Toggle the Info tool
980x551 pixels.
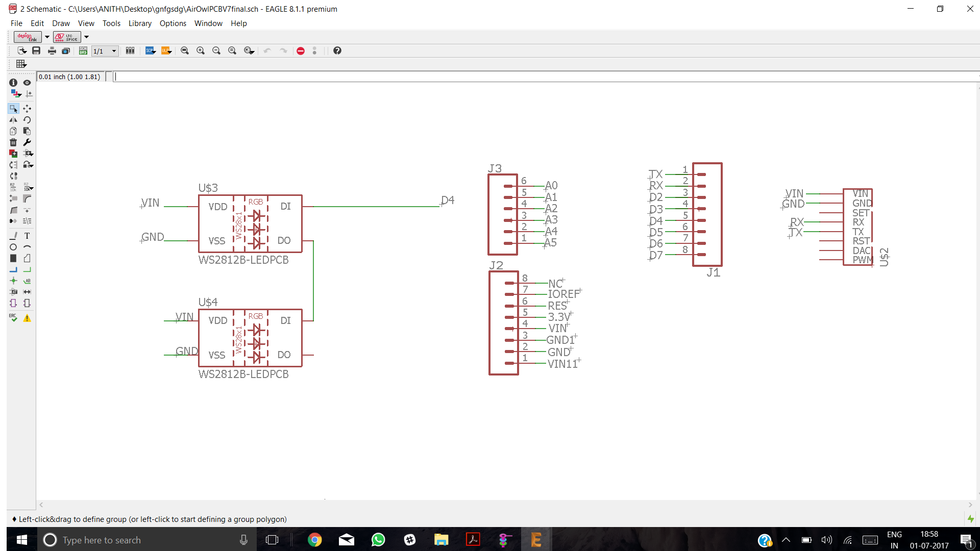[13, 83]
